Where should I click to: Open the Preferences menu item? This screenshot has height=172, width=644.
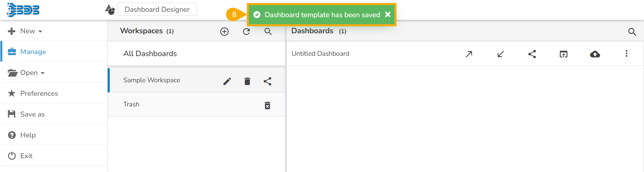39,93
